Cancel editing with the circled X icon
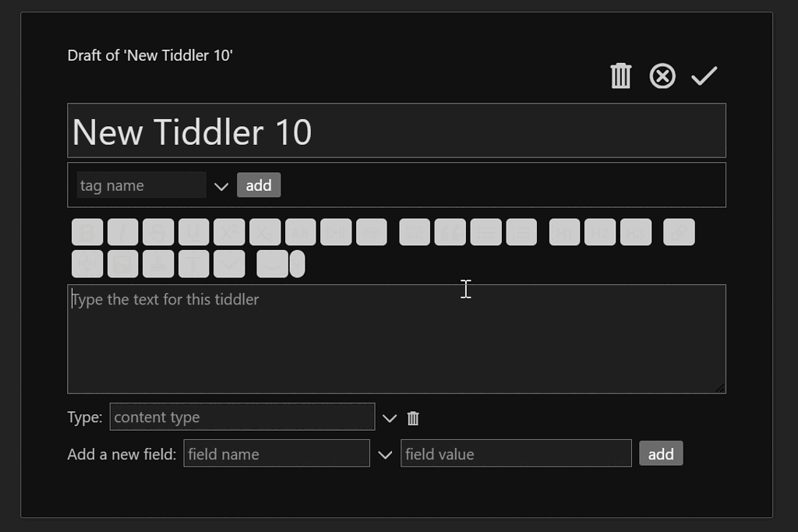Screen dimensions: 798x532 pyautogui.click(x=662, y=76)
